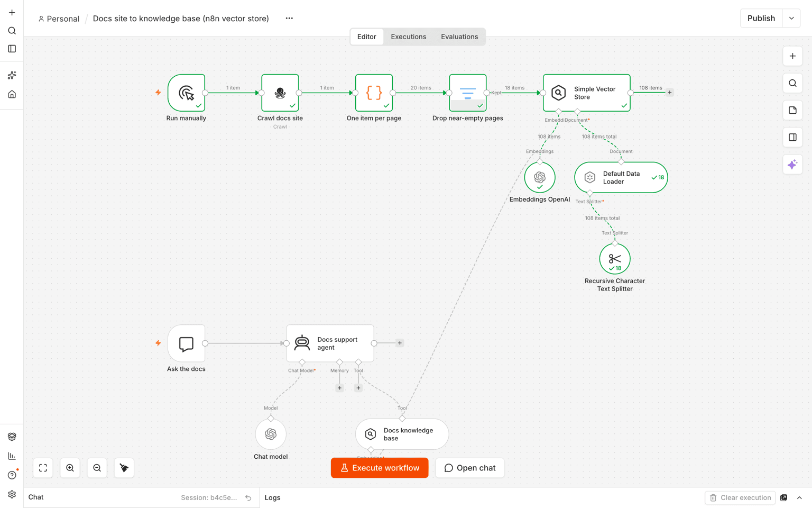Select the Docs knowledge base node
Viewport: 812px width, 508px height.
(402, 434)
